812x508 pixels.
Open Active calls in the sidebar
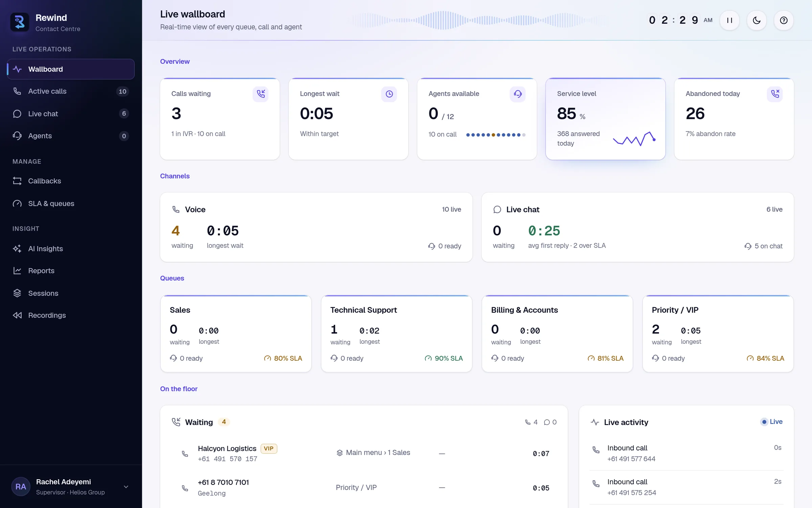[x=71, y=91]
